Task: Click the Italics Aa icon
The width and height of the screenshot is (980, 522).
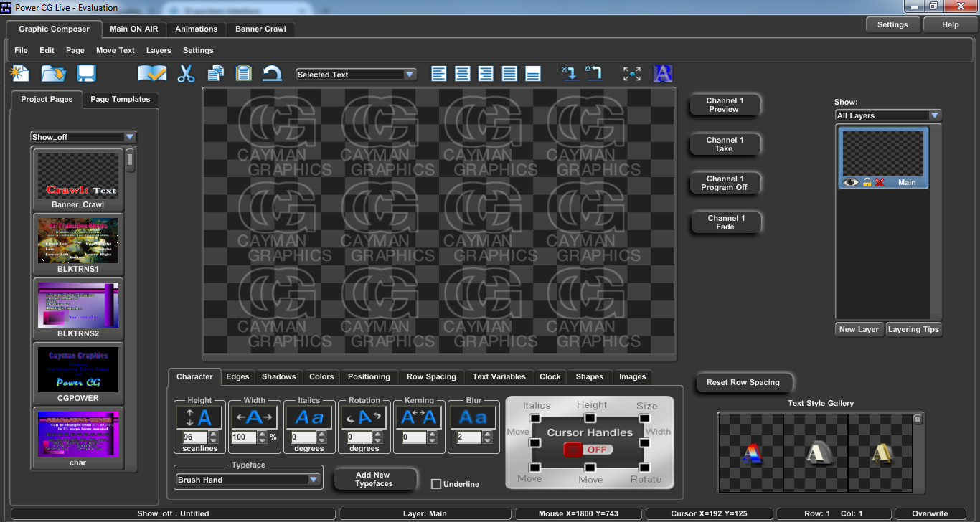Action: pos(309,417)
